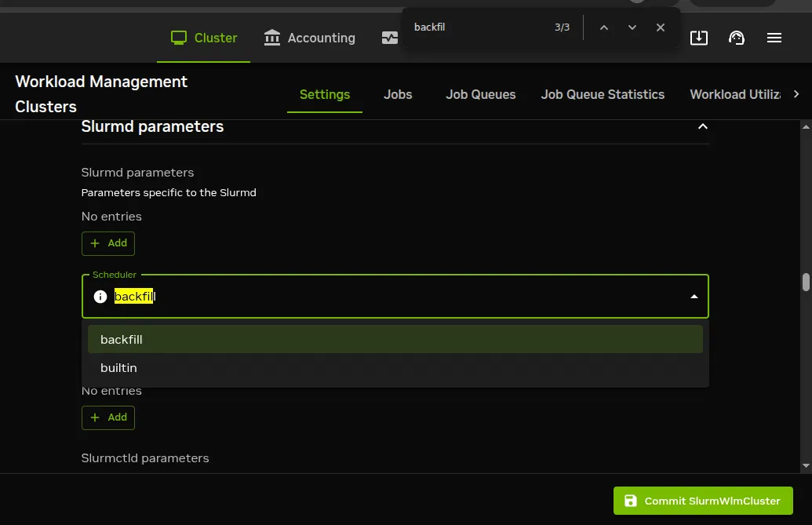Open the monitoring pulse icon

389,38
